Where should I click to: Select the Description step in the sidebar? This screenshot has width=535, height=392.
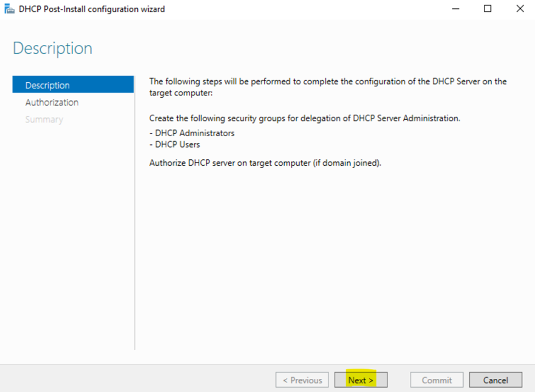[x=73, y=85]
